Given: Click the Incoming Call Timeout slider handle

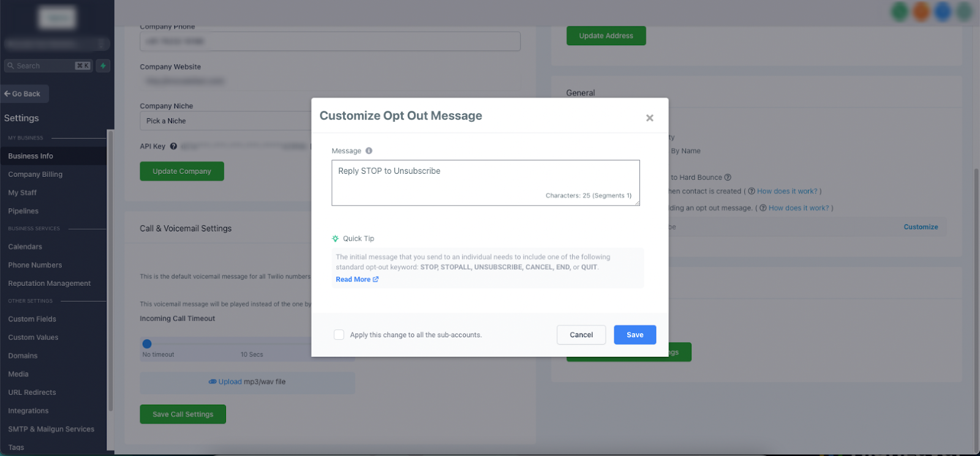Looking at the screenshot, I should click(147, 344).
